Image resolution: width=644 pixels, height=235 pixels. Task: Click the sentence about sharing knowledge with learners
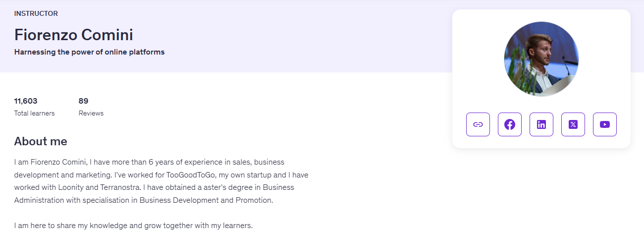(x=133, y=226)
